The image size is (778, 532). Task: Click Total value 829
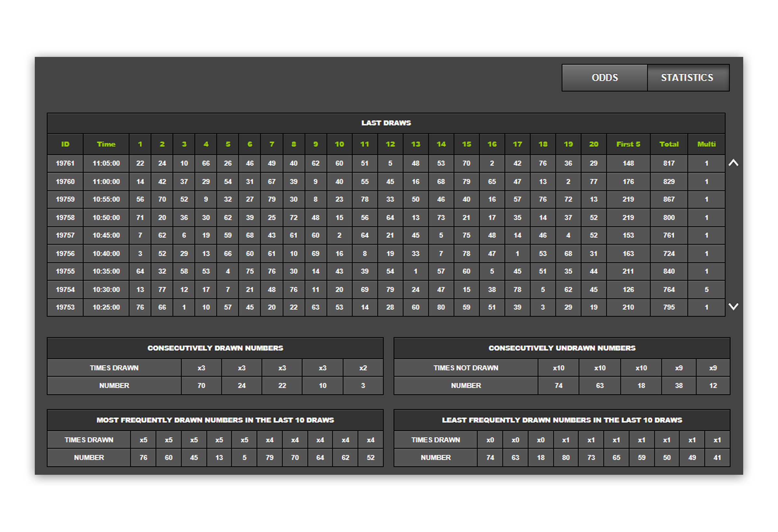coord(669,181)
